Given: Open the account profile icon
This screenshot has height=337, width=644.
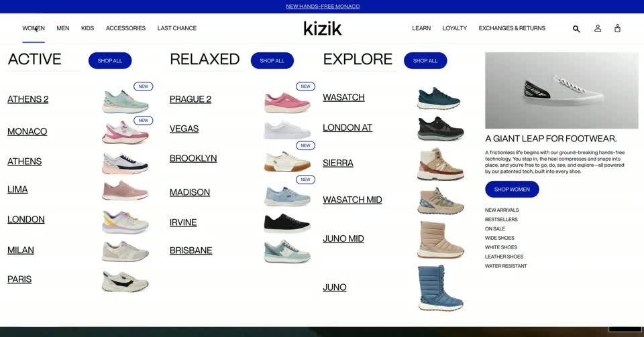Looking at the screenshot, I should coord(598,28).
